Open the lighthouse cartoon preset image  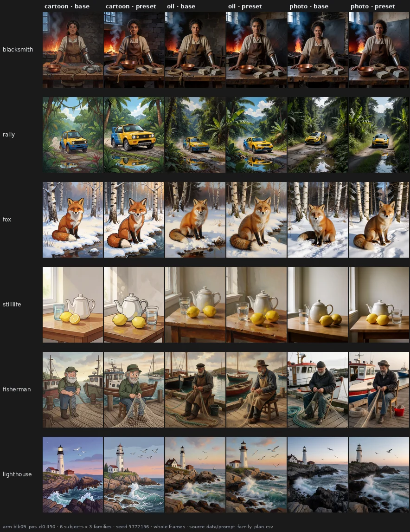pos(134,474)
